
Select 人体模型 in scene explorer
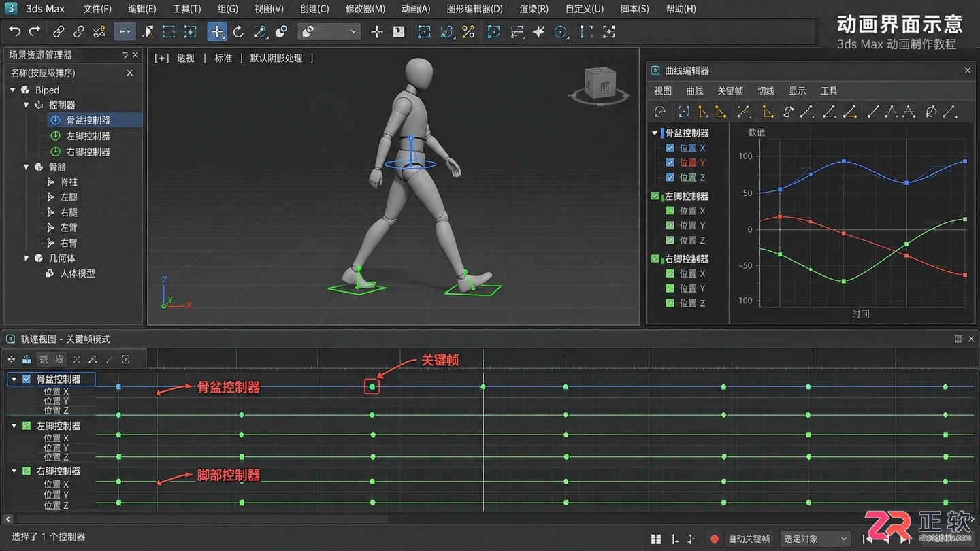click(78, 273)
